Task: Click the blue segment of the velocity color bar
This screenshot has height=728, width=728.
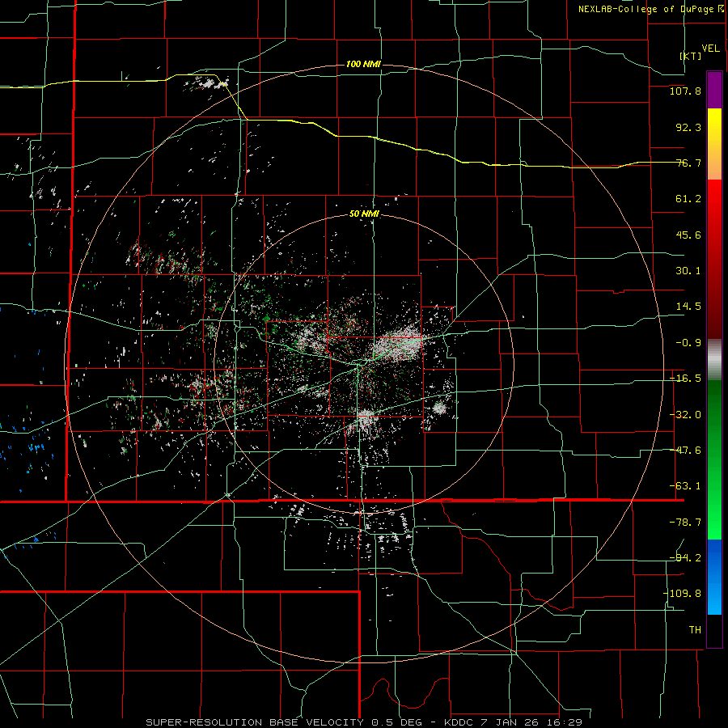Action: pos(714,577)
